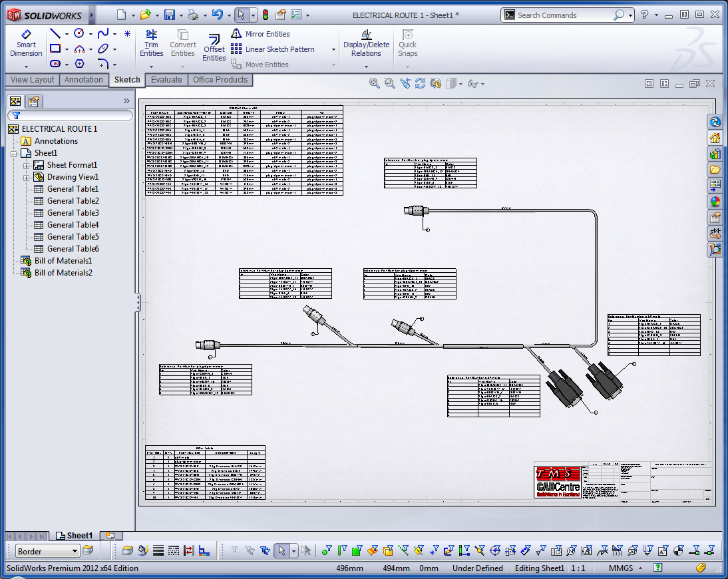Open the Design Library task pane
The width and height of the screenshot is (728, 579).
coord(715,154)
